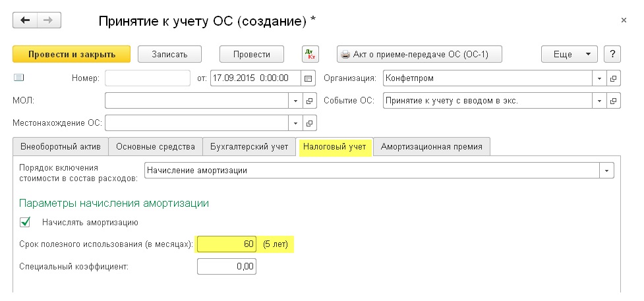Go forward with the right arrow button

click(x=49, y=20)
